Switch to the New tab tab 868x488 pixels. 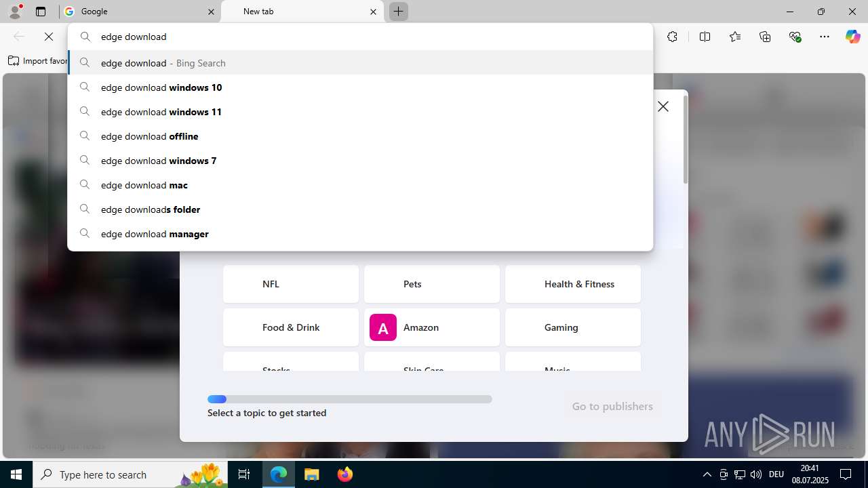(x=302, y=12)
